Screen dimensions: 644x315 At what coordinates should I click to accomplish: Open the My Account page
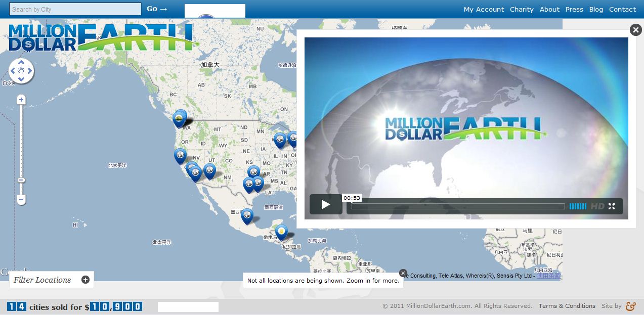tap(484, 9)
